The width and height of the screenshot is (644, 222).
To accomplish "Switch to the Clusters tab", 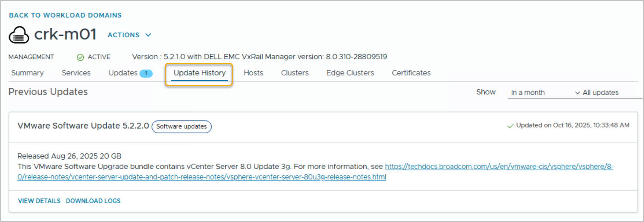I will [295, 73].
